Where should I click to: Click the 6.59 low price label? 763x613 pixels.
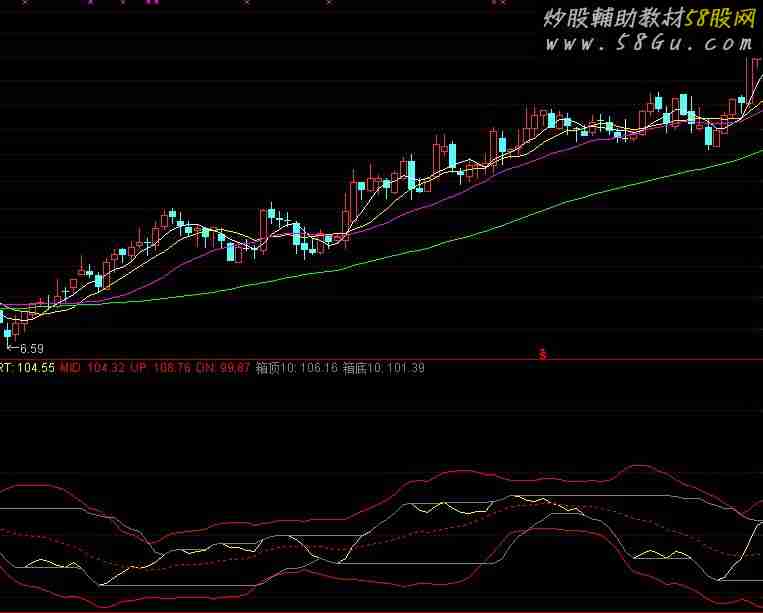pos(31,348)
